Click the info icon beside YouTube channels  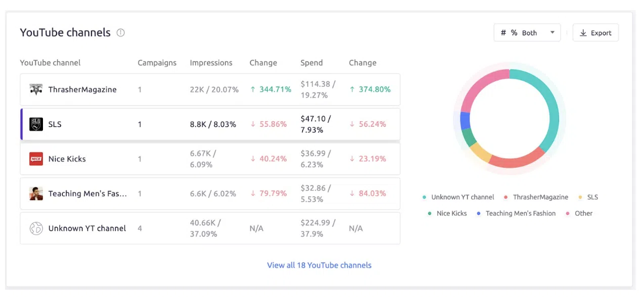coord(121,33)
